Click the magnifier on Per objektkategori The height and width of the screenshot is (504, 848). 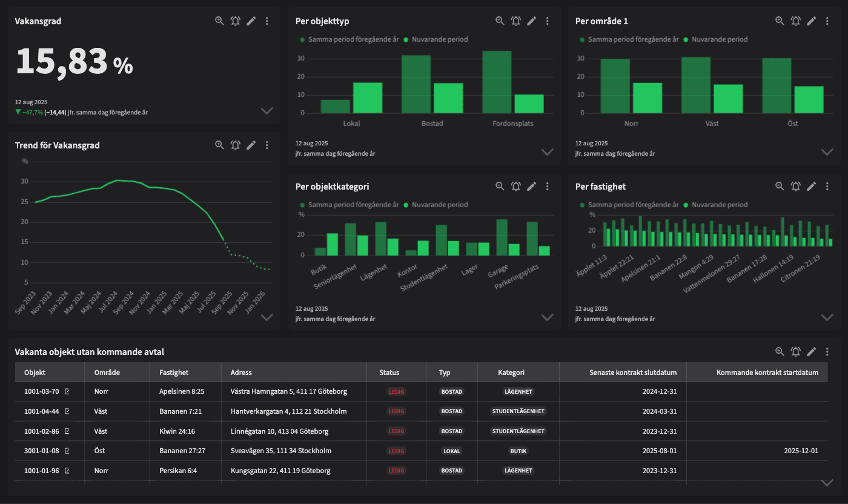pyautogui.click(x=500, y=187)
